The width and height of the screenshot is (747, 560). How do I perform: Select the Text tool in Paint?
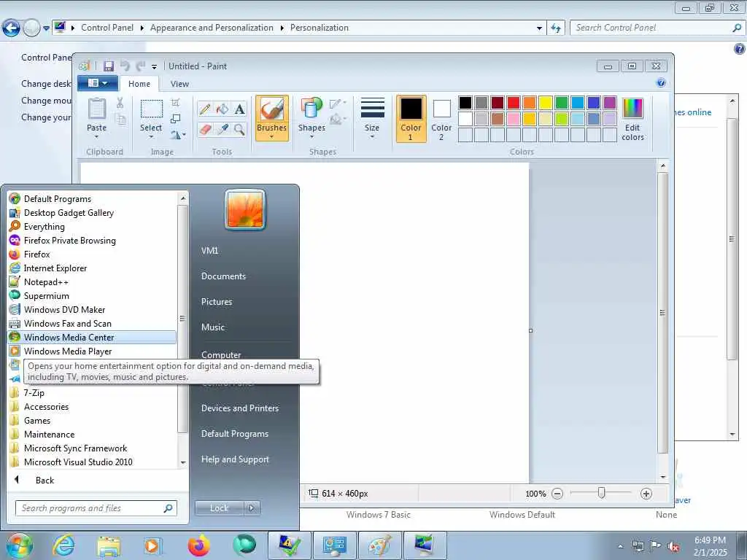click(x=239, y=109)
